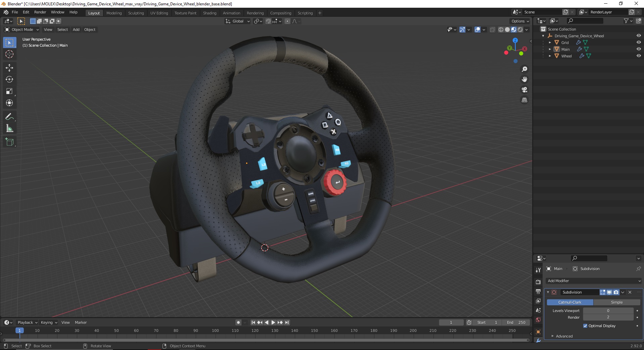The image size is (644, 350).
Task: Toggle the viewport overlays button
Action: [x=477, y=30]
